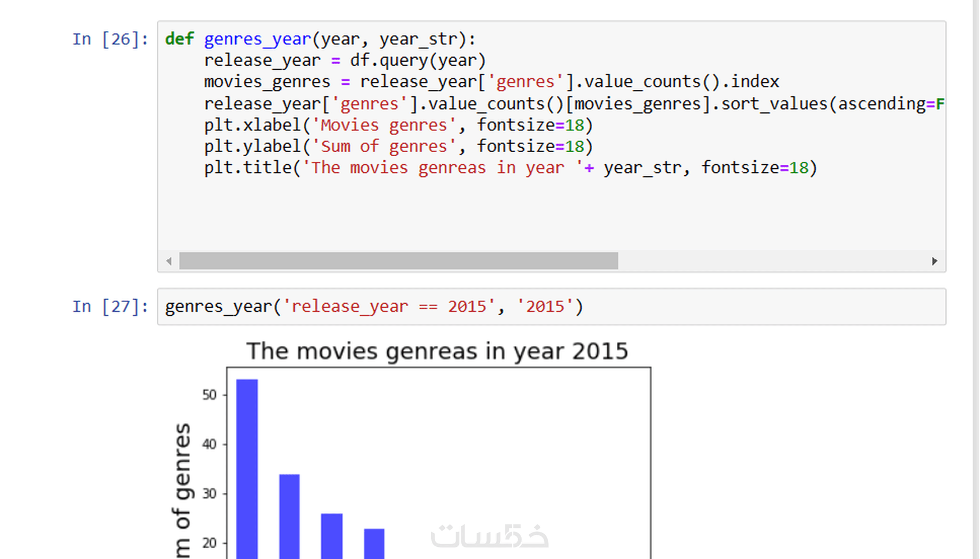Click the second blue bar in the chart
Viewport: 980px width, 559px height.
coord(289,516)
